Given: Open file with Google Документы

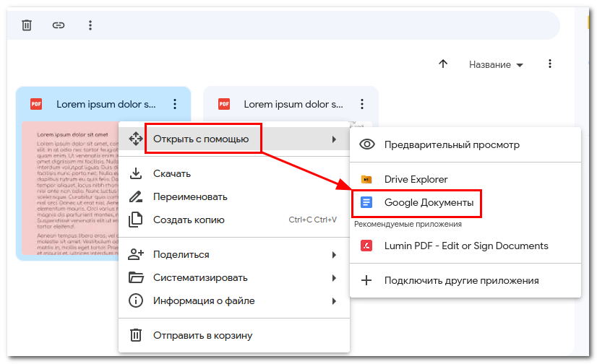Looking at the screenshot, I should (x=465, y=203).
